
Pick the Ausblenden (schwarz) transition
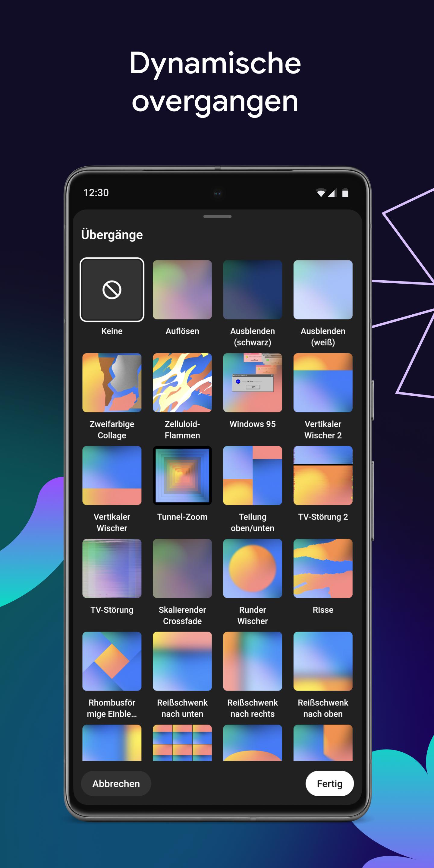click(x=252, y=289)
